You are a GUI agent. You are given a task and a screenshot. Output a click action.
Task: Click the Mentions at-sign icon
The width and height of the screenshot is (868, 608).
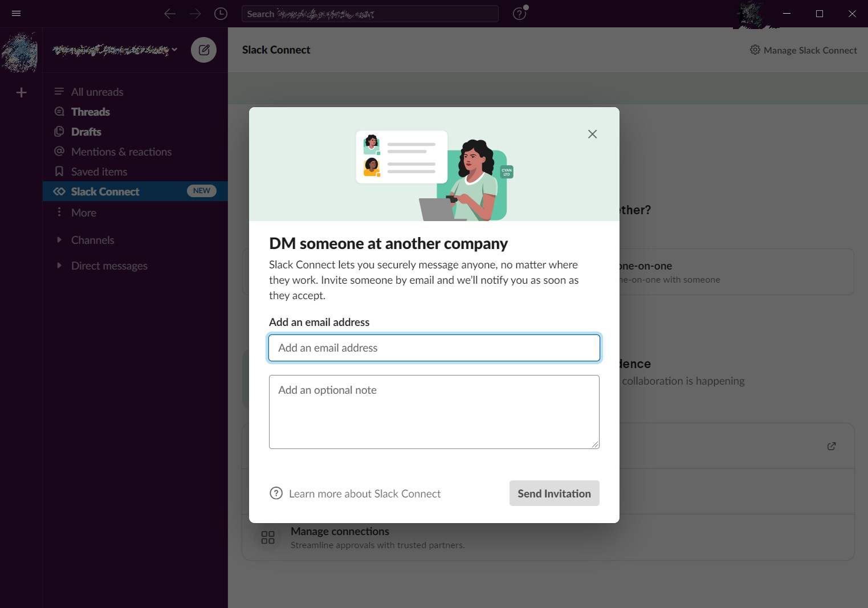[59, 151]
